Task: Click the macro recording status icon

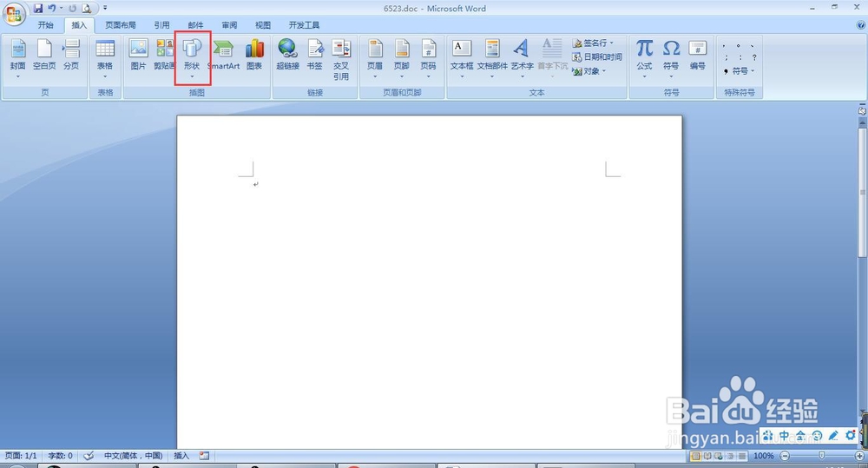Action: [x=204, y=455]
